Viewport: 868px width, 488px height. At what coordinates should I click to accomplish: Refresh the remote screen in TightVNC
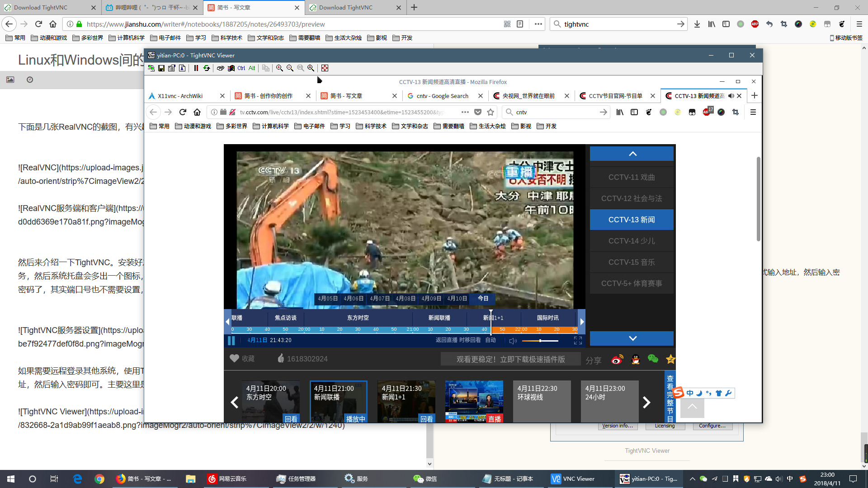(207, 68)
